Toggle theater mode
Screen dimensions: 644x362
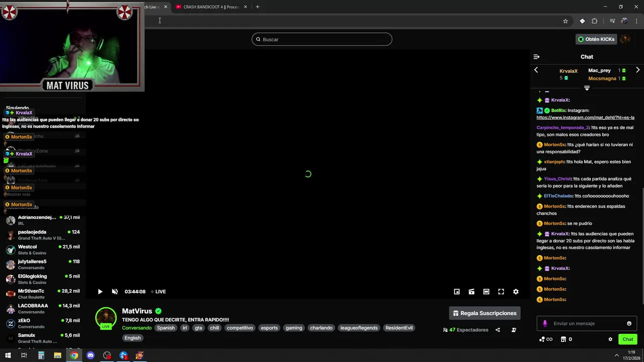[x=486, y=292]
